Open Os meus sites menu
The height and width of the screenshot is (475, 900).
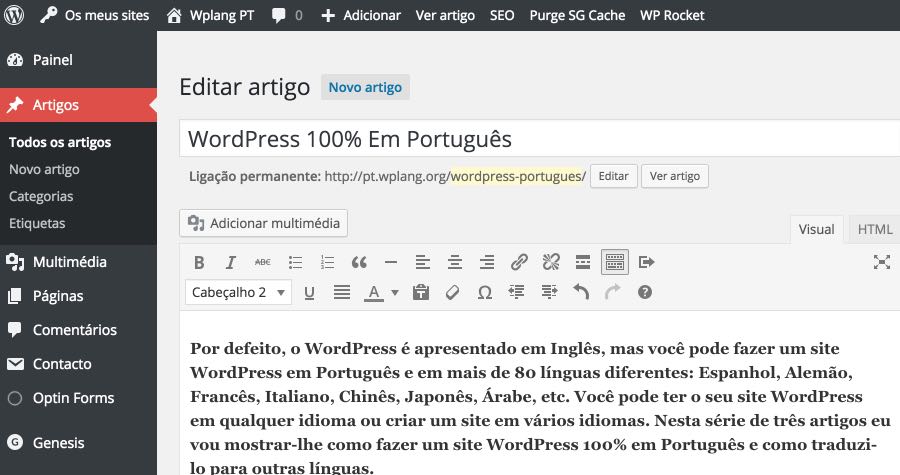coord(95,15)
